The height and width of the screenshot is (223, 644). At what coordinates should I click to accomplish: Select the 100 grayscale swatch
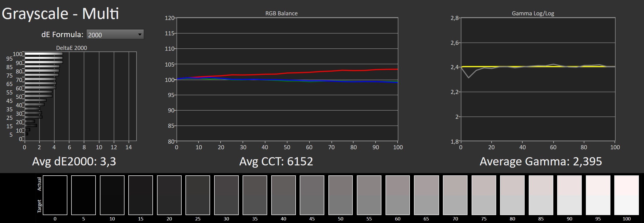[x=627, y=195]
